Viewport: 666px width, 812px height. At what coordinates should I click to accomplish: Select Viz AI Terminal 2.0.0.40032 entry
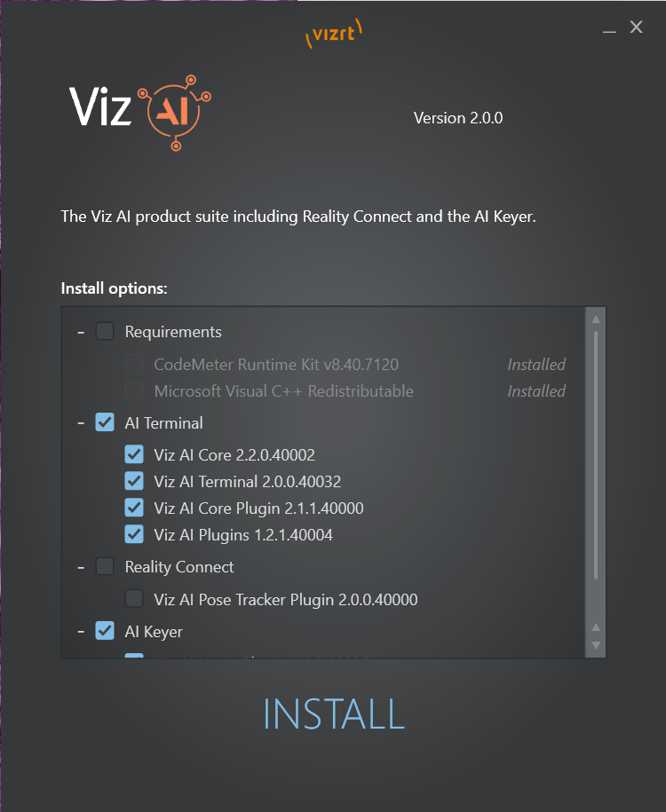point(247,482)
